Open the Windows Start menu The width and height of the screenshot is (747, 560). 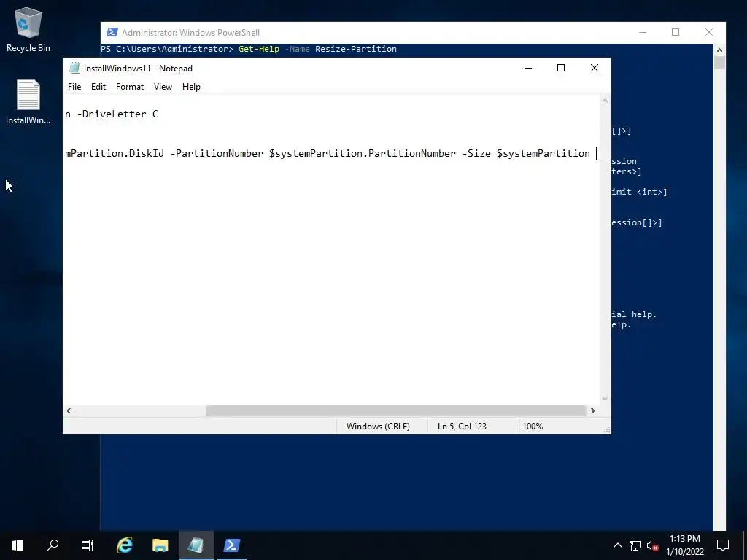(18, 545)
